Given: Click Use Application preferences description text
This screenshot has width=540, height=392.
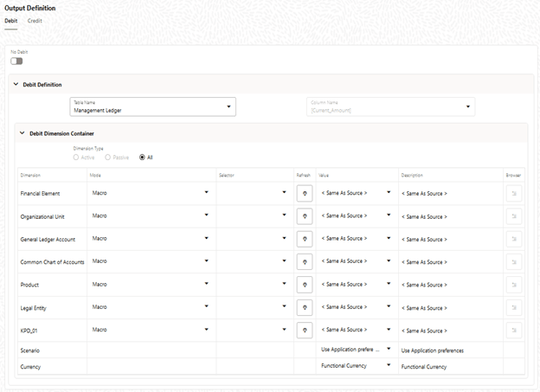Looking at the screenshot, I should click(x=432, y=350).
